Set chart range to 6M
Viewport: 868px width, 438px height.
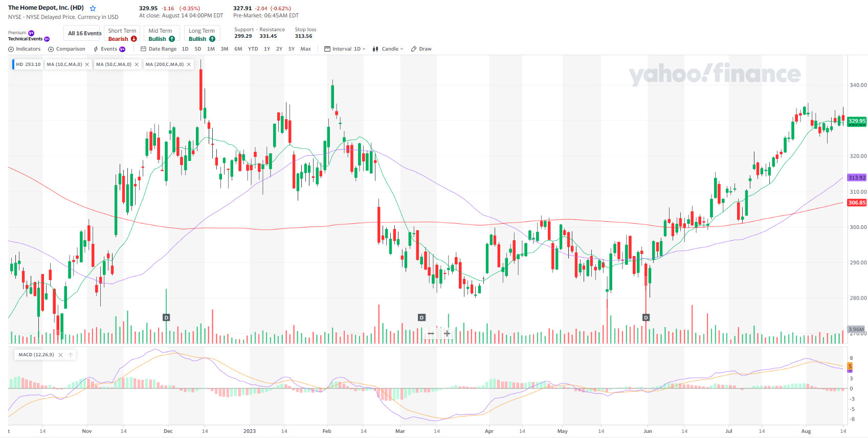(238, 49)
